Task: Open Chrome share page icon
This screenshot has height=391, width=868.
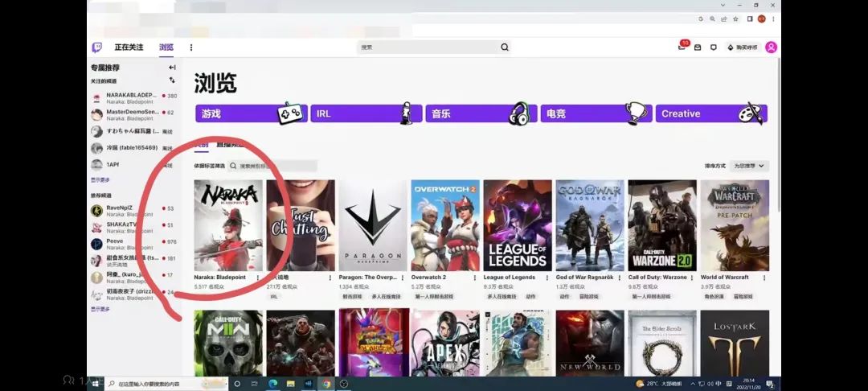Action: click(724, 19)
